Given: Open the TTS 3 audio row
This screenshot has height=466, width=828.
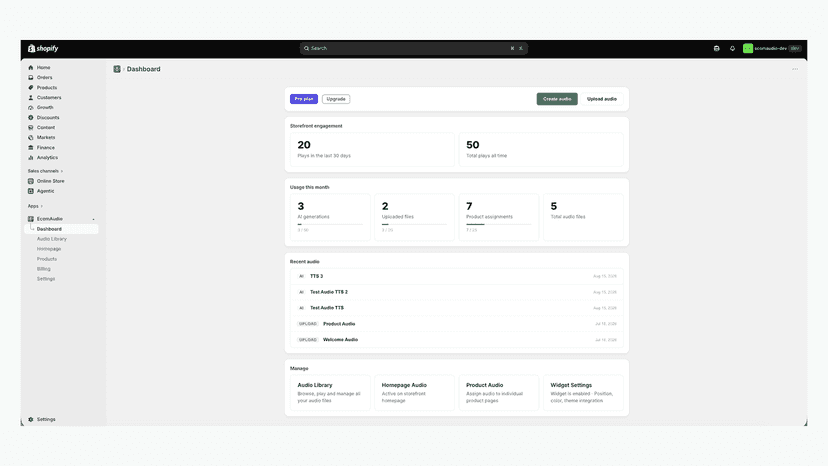Looking at the screenshot, I should [457, 276].
